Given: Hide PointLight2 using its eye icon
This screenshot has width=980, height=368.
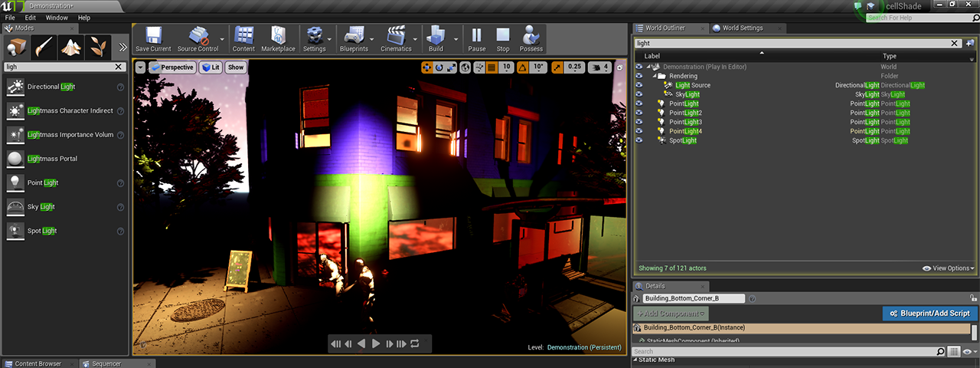Looking at the screenshot, I should [x=640, y=113].
